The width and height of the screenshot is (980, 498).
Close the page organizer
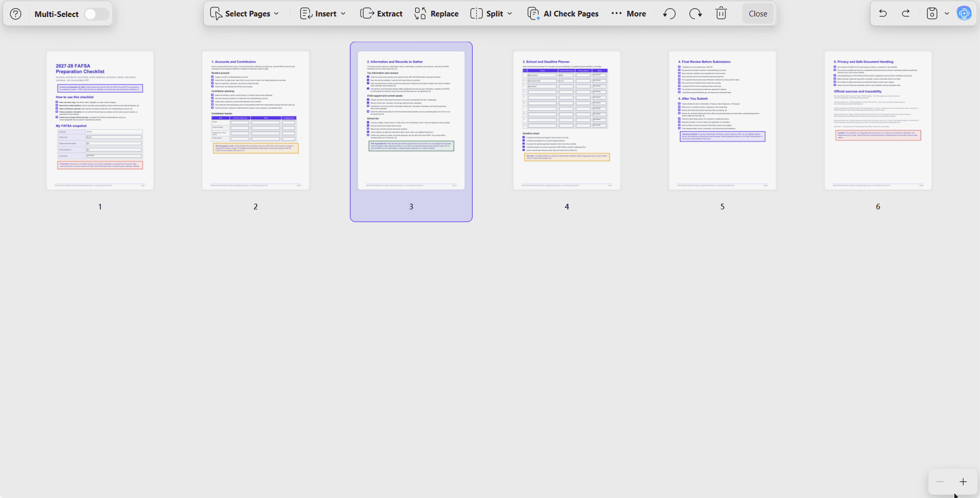click(758, 14)
